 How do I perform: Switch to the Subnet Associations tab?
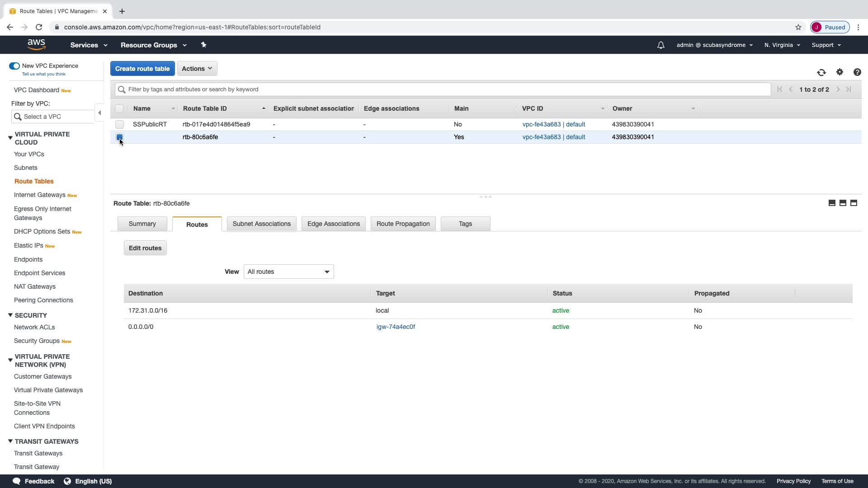[261, 224]
